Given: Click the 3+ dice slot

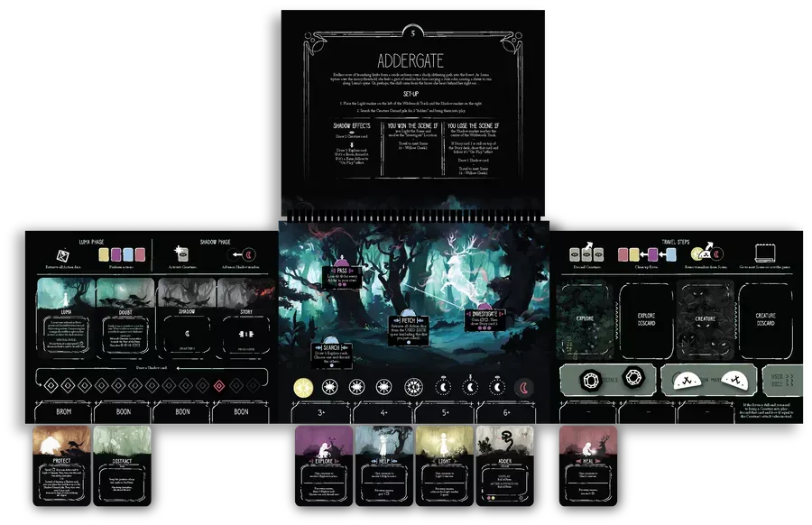Looking at the screenshot, I should pos(321,412).
